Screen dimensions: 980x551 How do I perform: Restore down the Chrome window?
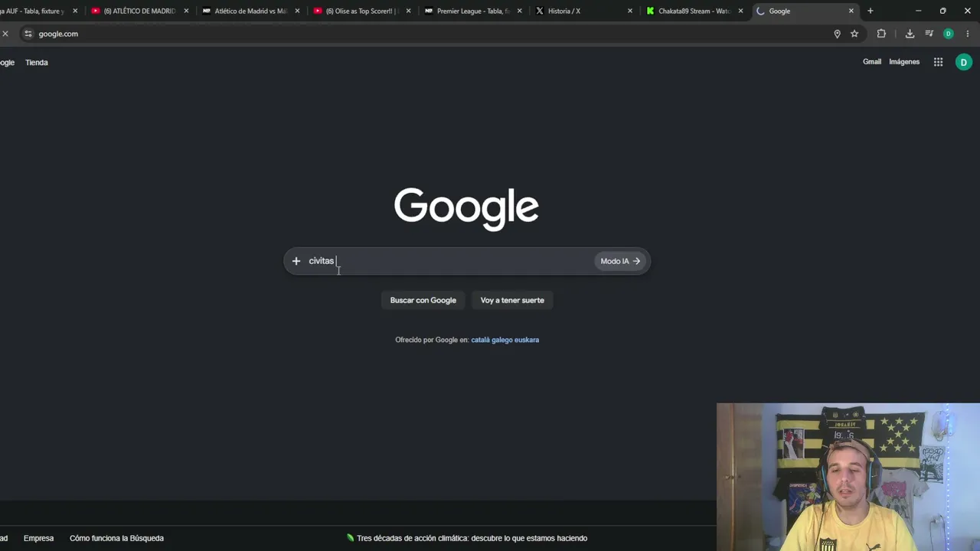pyautogui.click(x=942, y=11)
